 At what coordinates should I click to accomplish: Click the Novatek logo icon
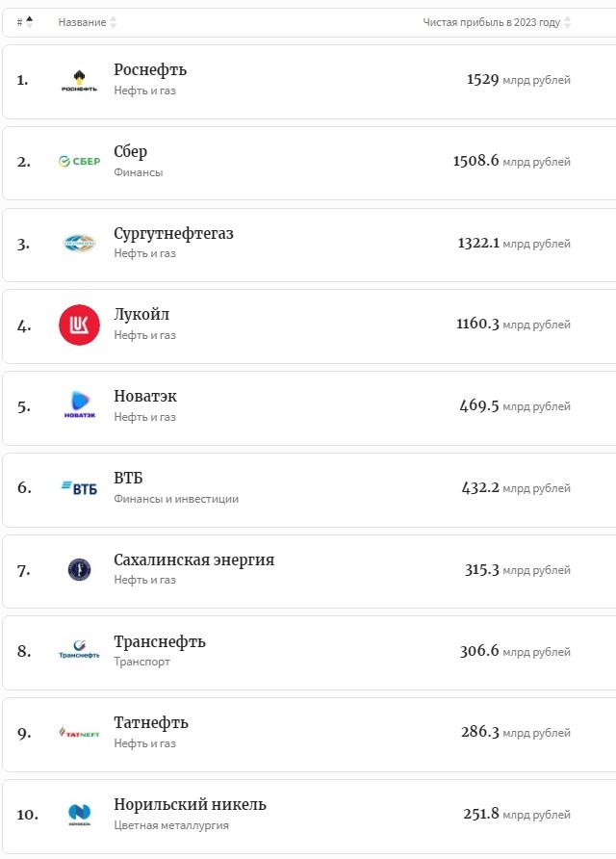pyautogui.click(x=79, y=405)
